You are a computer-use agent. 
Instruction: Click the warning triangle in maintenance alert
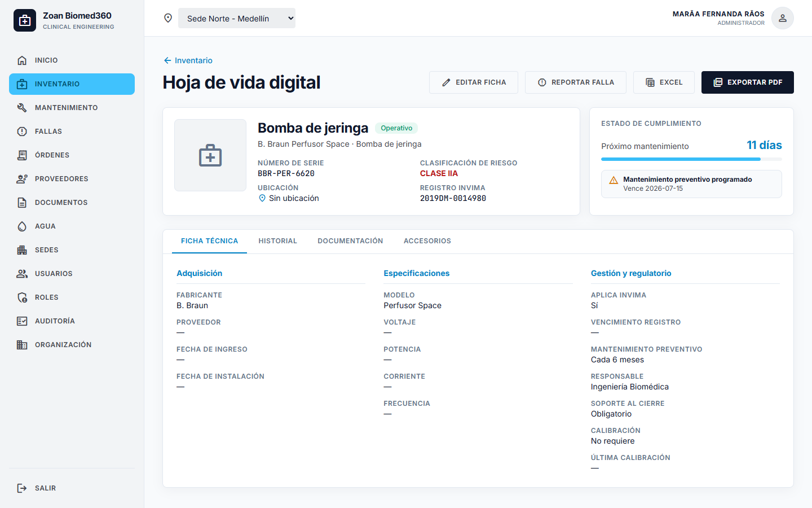(x=614, y=180)
